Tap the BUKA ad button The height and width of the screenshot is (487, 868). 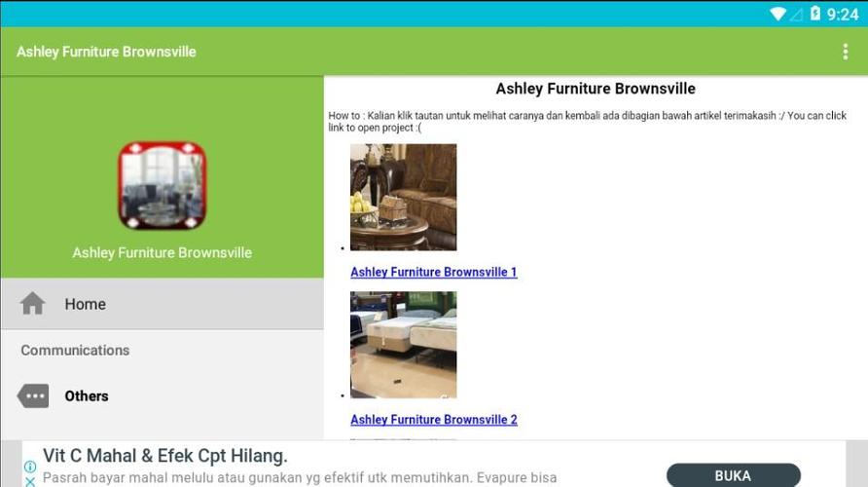[x=733, y=476]
